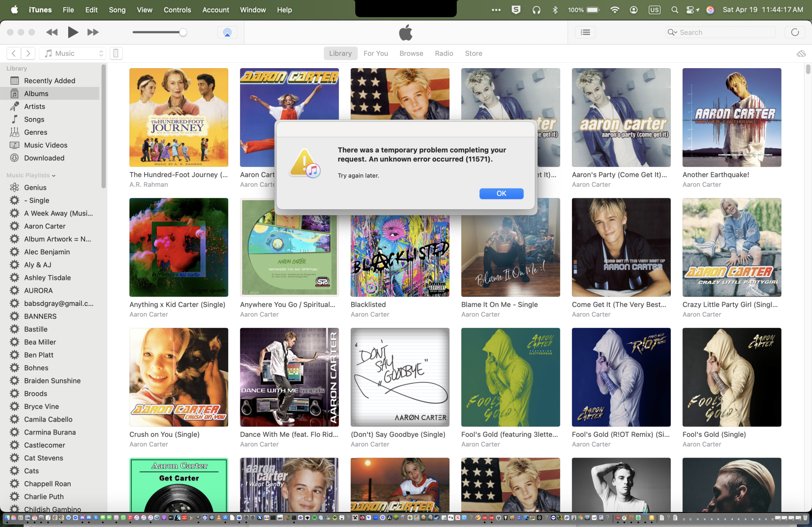Viewport: 812px width, 527px height.
Task: Click the navigate forward arrow
Action: (28, 53)
